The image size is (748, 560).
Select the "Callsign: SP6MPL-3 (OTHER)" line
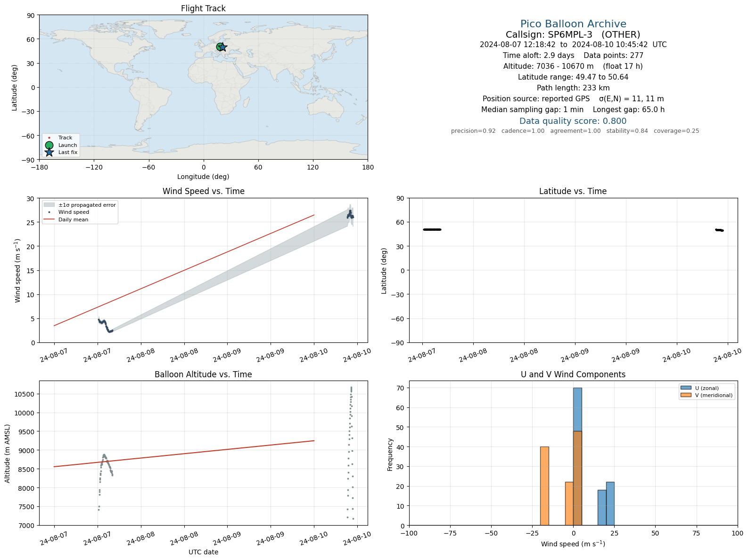click(573, 34)
